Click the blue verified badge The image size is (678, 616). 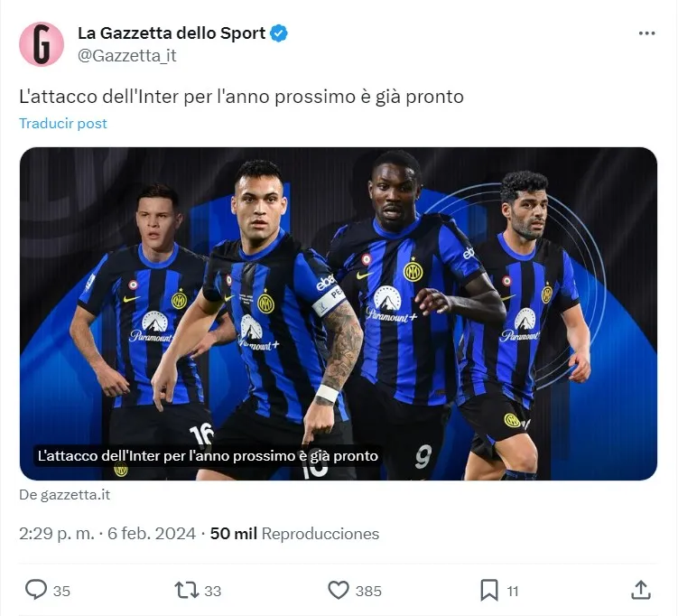[279, 33]
